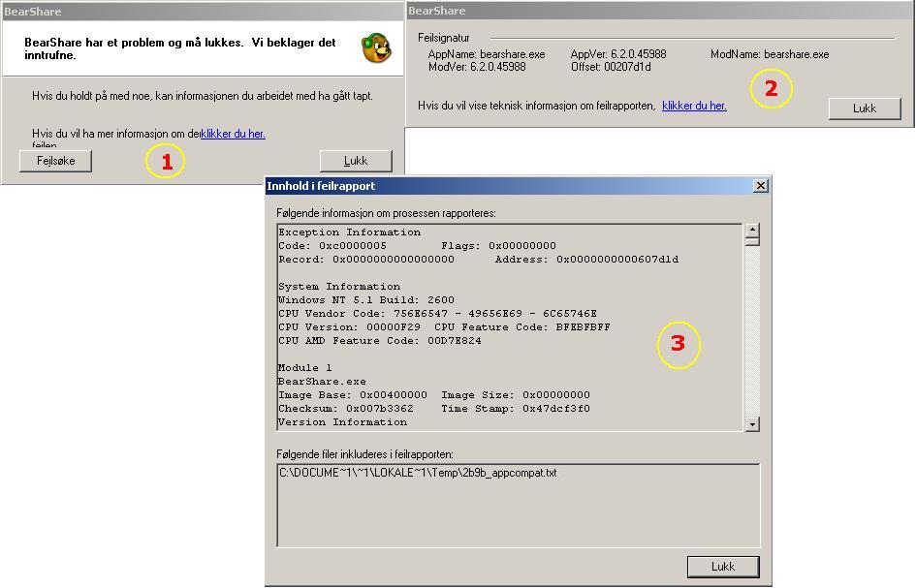The image size is (916, 588).
Task: Click the 'Checksum: 0x007b3362' value
Action: 346,409
